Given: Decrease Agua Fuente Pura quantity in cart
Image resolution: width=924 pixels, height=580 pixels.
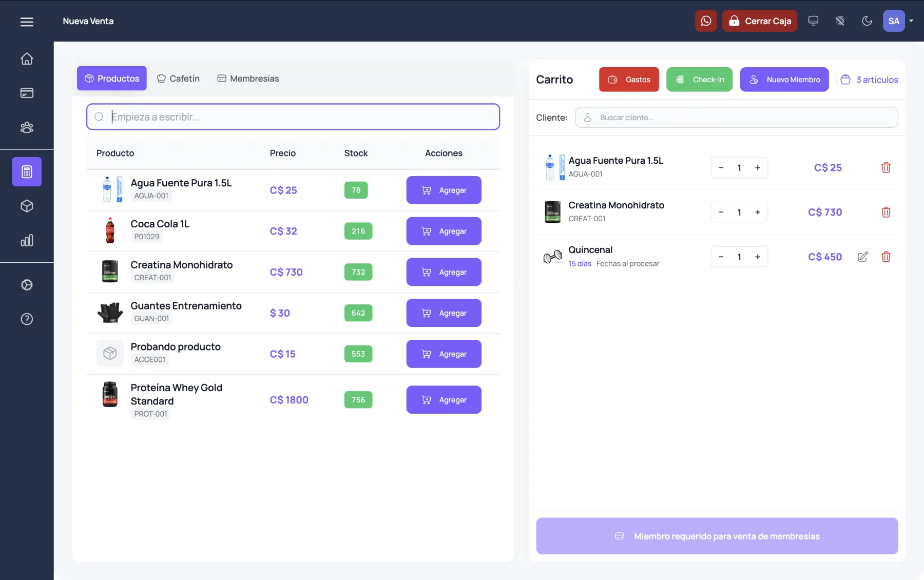Looking at the screenshot, I should coord(721,167).
